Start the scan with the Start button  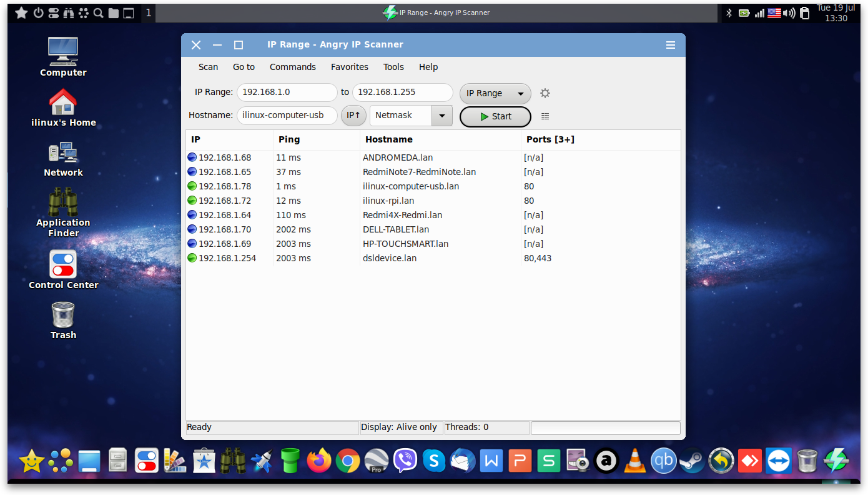(495, 116)
